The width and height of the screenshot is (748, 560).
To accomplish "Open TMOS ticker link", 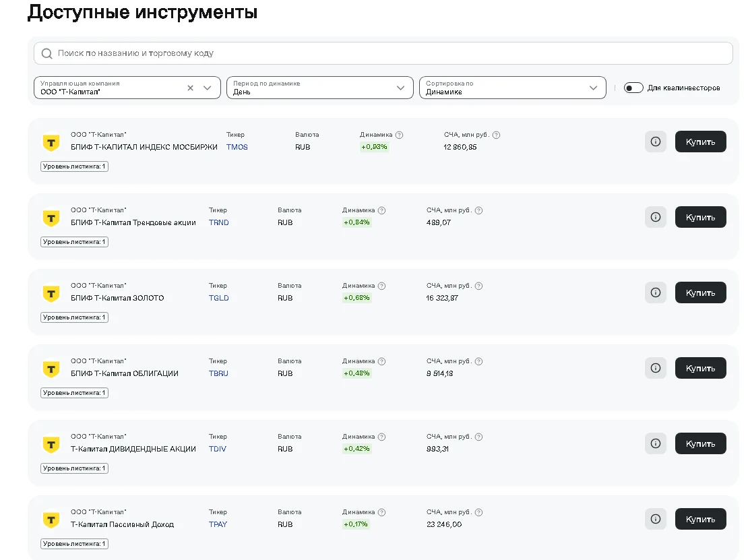I will point(237,147).
